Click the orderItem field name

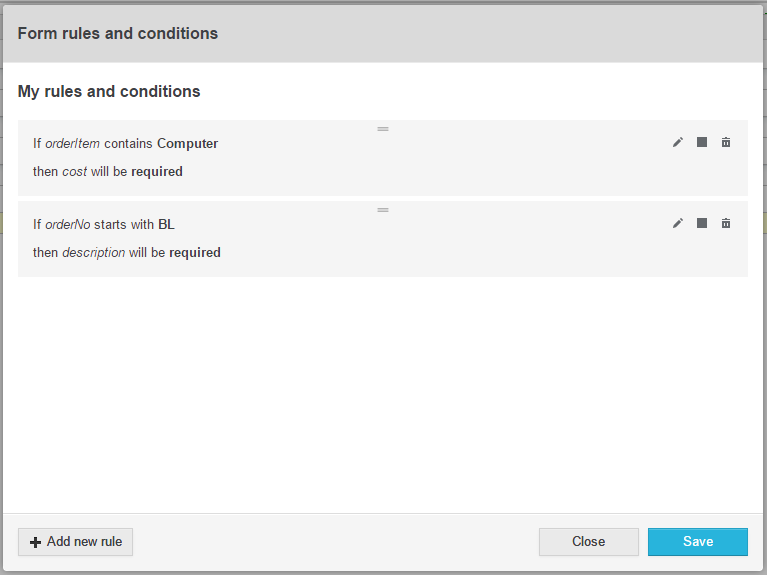[x=72, y=143]
